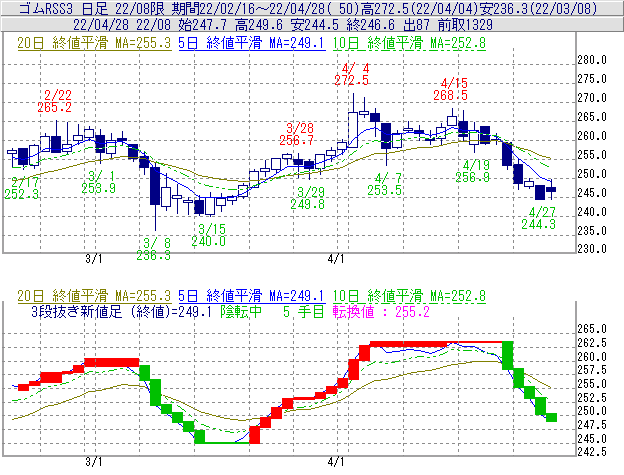
Task: Click the 転換値 : 255.2 magenta text
Action: [x=381, y=311]
